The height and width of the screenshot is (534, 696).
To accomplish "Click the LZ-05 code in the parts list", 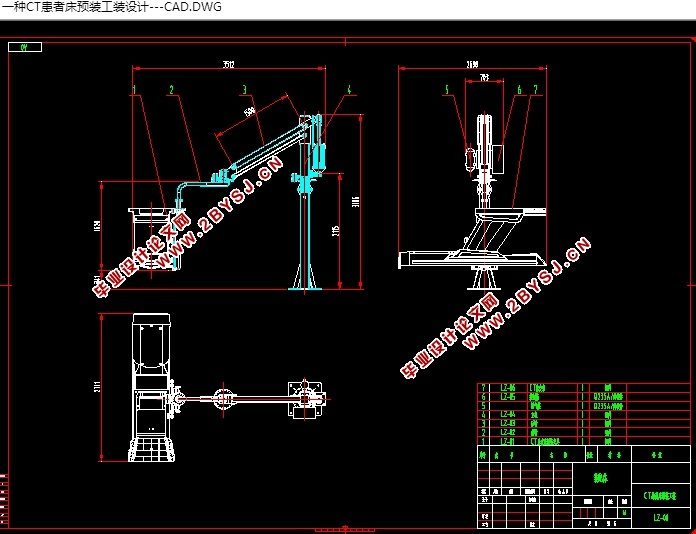I will tap(508, 397).
